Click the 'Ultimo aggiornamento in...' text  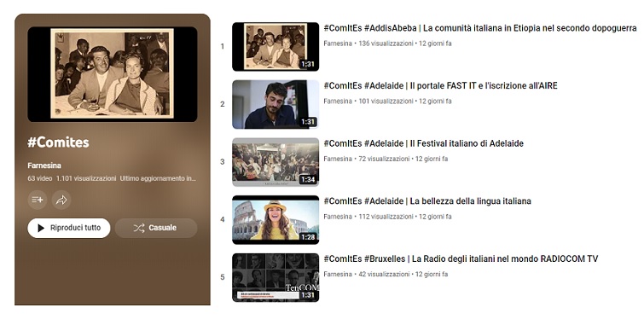pyautogui.click(x=158, y=178)
